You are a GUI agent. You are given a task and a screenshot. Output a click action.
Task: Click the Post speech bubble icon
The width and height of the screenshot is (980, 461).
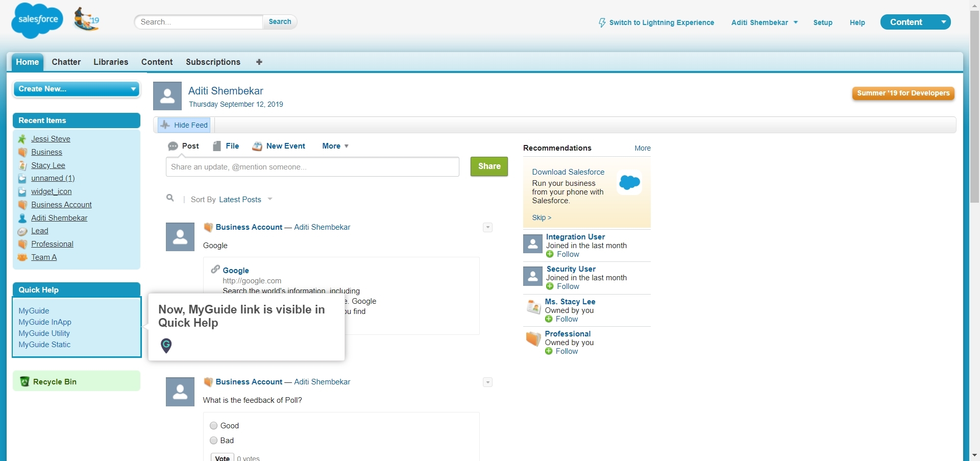(x=173, y=146)
